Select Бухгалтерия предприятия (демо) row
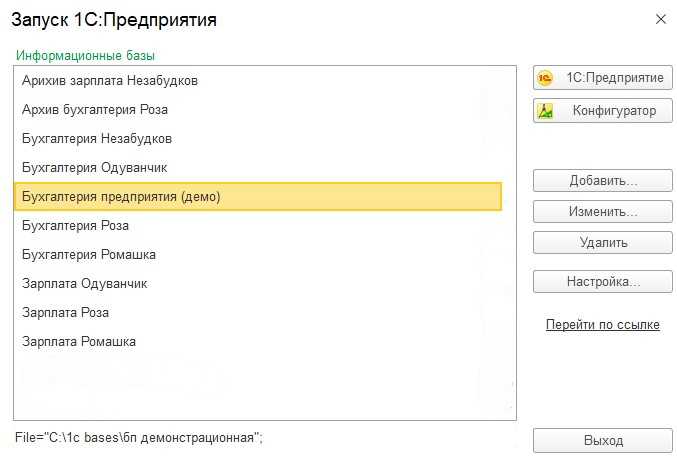 (258, 196)
